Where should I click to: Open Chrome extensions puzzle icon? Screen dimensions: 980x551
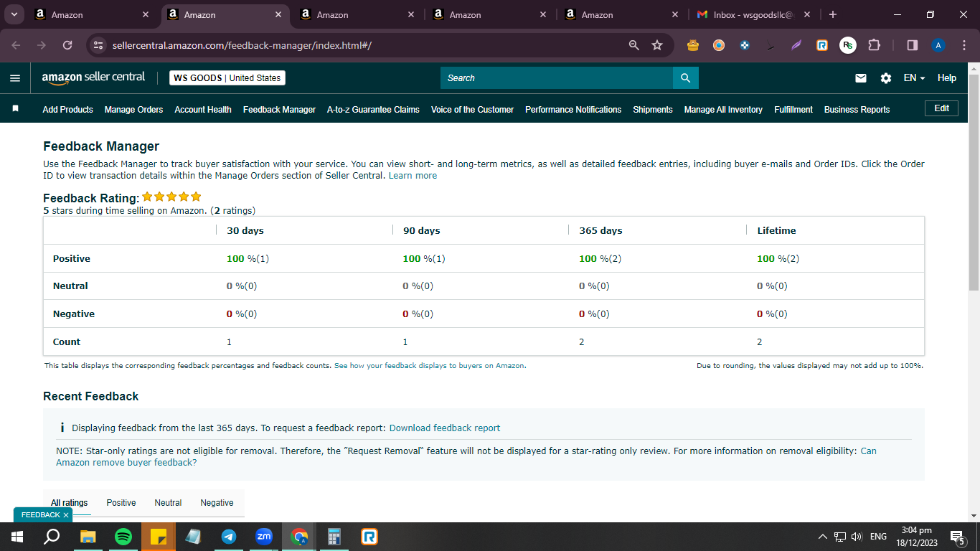click(874, 45)
